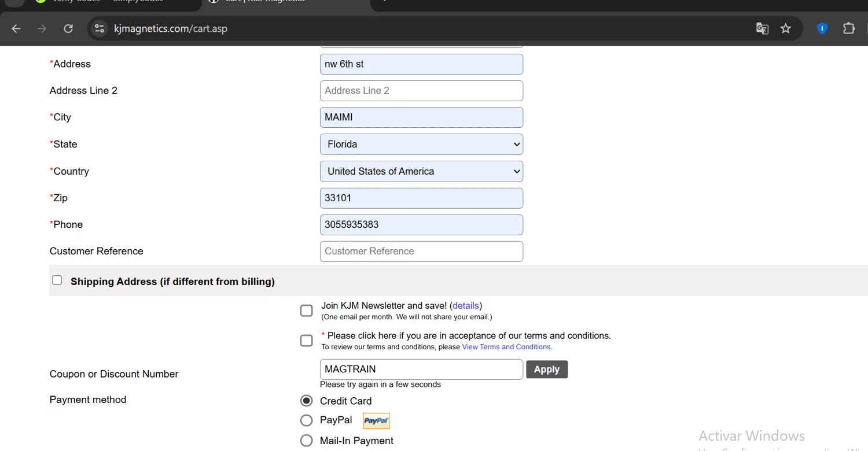The height and width of the screenshot is (451, 868).
Task: Go back using the browser back arrow
Action: pyautogui.click(x=16, y=28)
